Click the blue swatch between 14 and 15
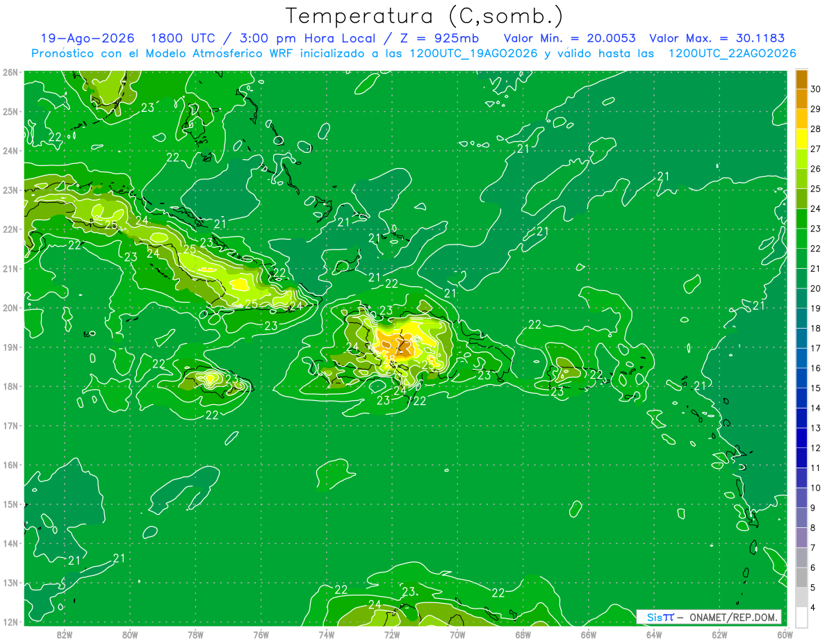 pos(801,398)
